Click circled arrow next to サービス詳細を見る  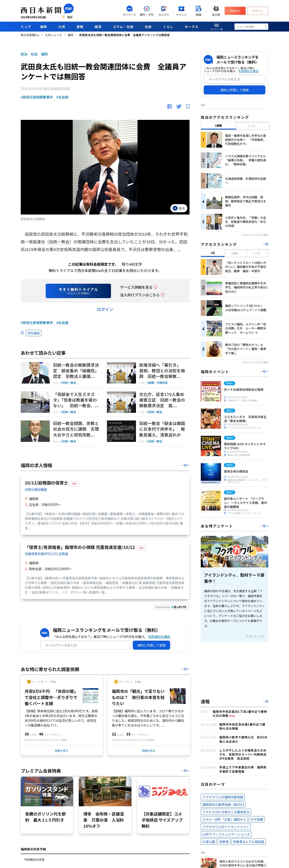(x=156, y=287)
